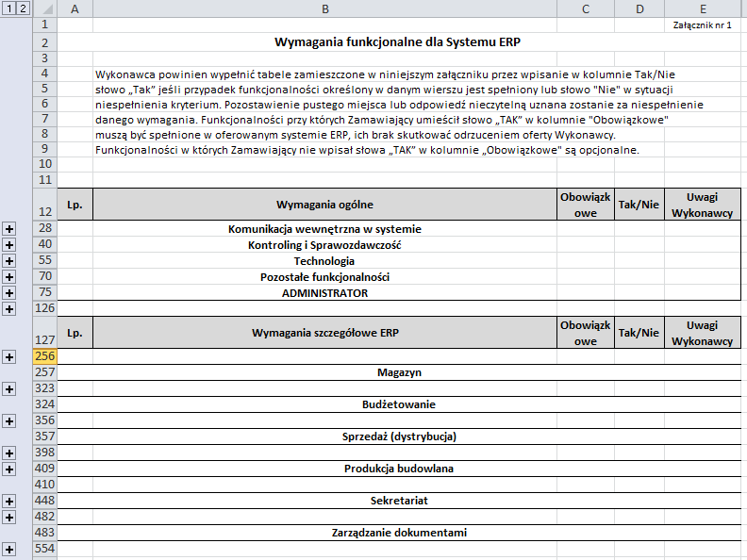Click outline level 1 button
Screen dimensions: 747x560
(x=8, y=8)
